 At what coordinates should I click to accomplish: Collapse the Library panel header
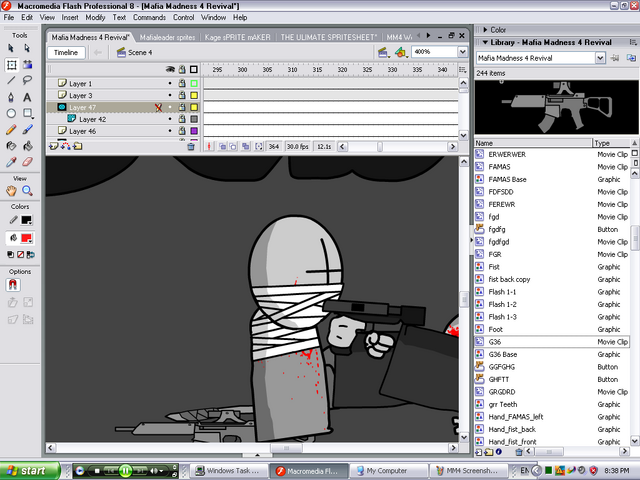485,42
